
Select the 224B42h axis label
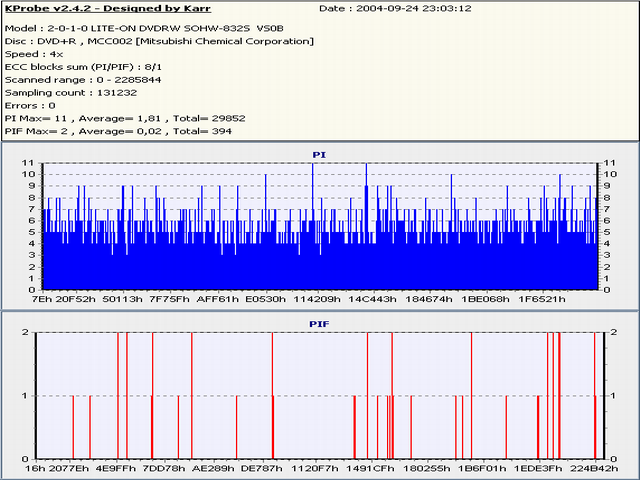click(x=594, y=468)
